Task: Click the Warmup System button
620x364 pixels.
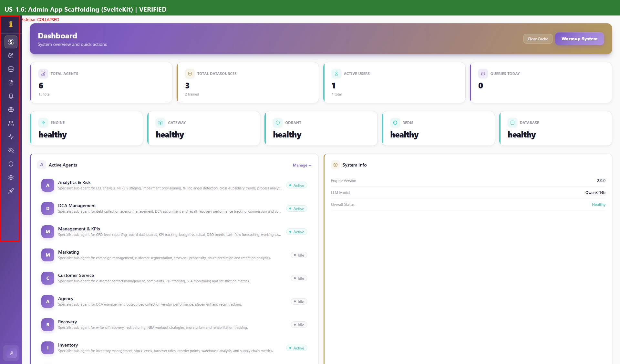Action: point(579,39)
